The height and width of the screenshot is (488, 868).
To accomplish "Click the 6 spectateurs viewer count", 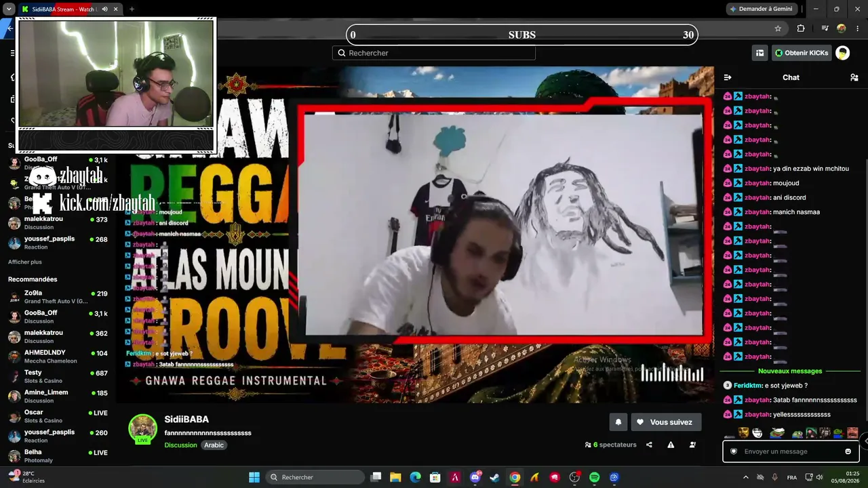I will (x=610, y=445).
